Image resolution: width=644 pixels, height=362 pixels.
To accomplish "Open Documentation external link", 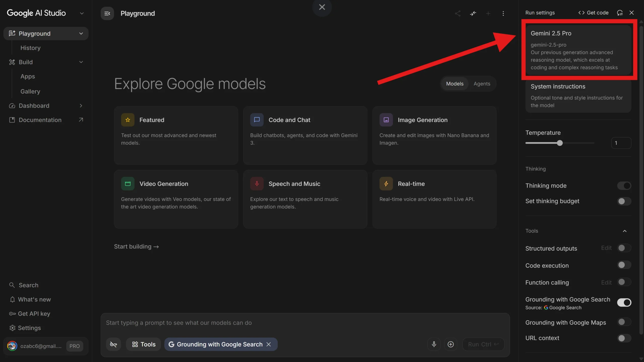I will [46, 120].
